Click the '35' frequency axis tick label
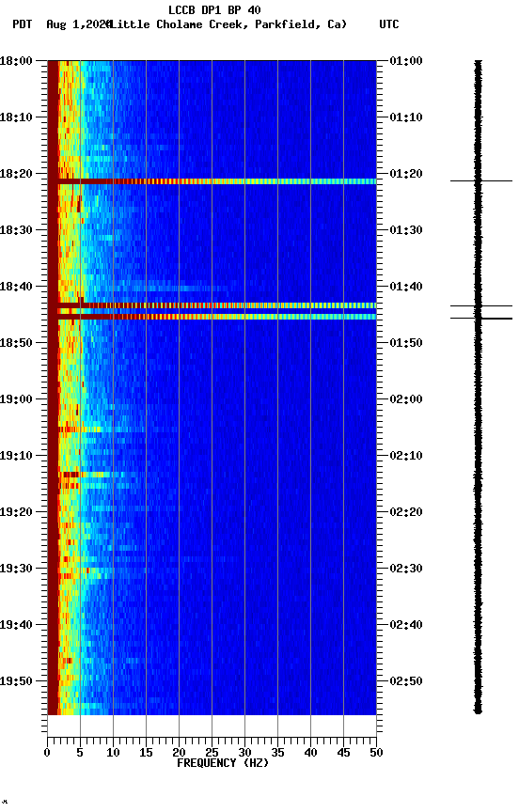Image resolution: width=519 pixels, height=812 pixels. click(277, 753)
